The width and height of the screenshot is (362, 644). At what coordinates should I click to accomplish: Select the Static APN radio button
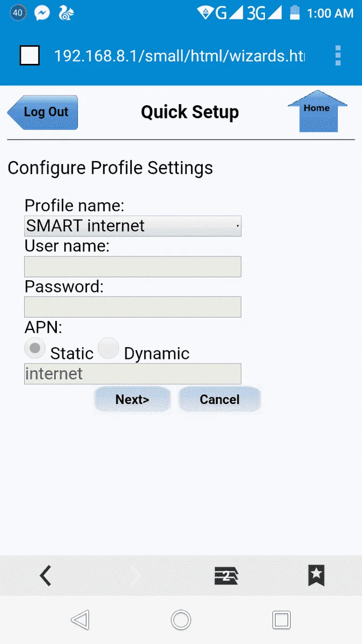pos(35,348)
